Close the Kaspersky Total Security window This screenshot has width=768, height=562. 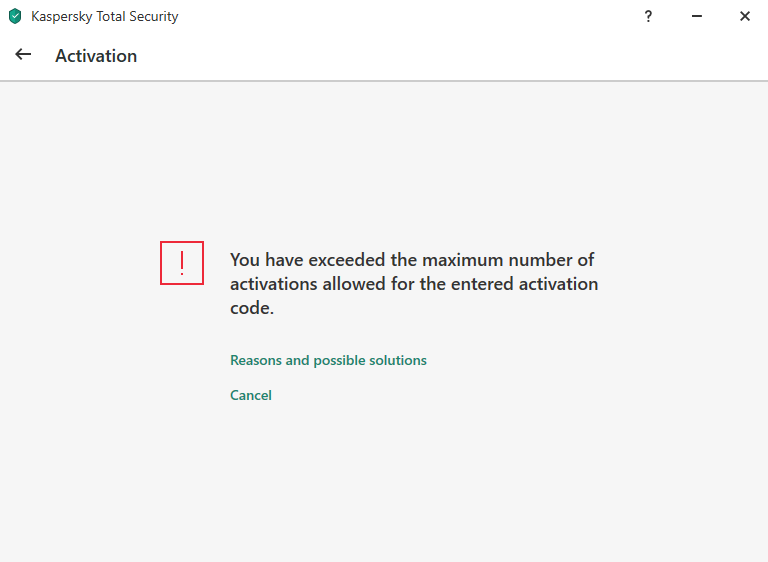tap(745, 16)
